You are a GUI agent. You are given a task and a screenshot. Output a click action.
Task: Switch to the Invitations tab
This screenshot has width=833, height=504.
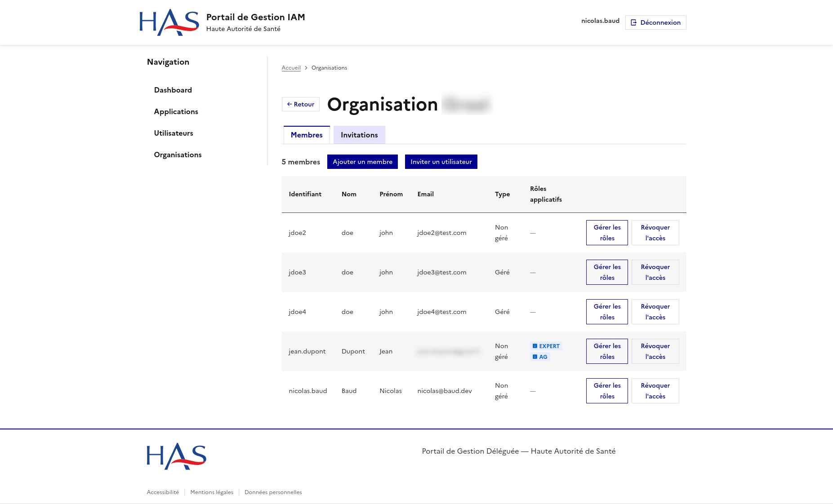click(x=359, y=135)
